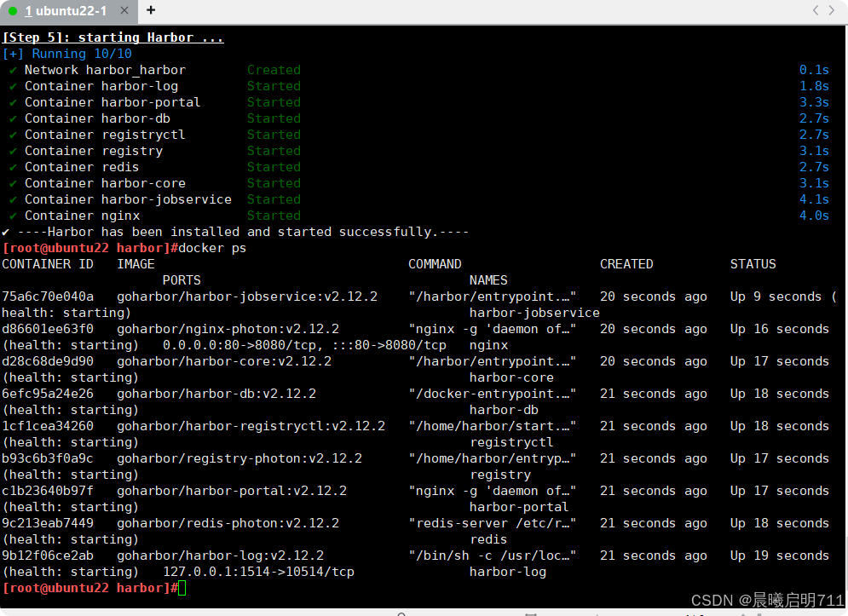This screenshot has height=616, width=848.
Task: Select "Container harbor-portal" line
Action: pyautogui.click(x=112, y=102)
